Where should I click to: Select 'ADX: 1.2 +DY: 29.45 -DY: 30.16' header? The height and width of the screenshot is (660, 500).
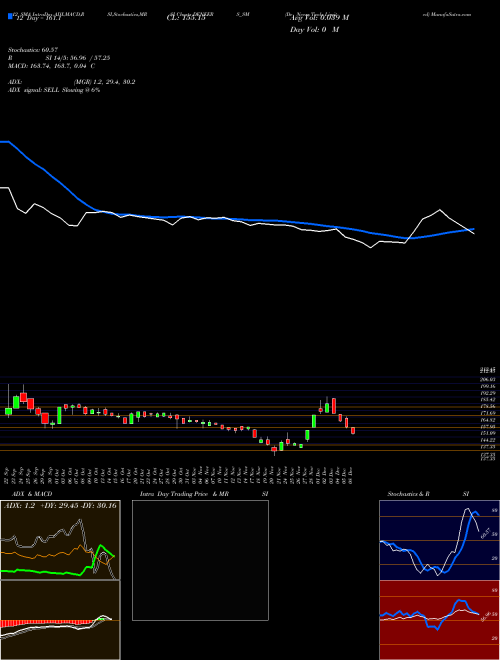[x=60, y=506]
